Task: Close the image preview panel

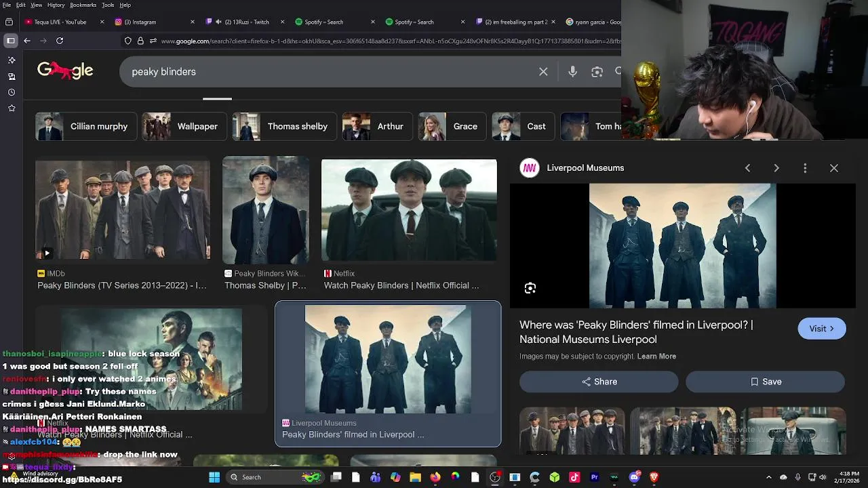Action: 834,168
